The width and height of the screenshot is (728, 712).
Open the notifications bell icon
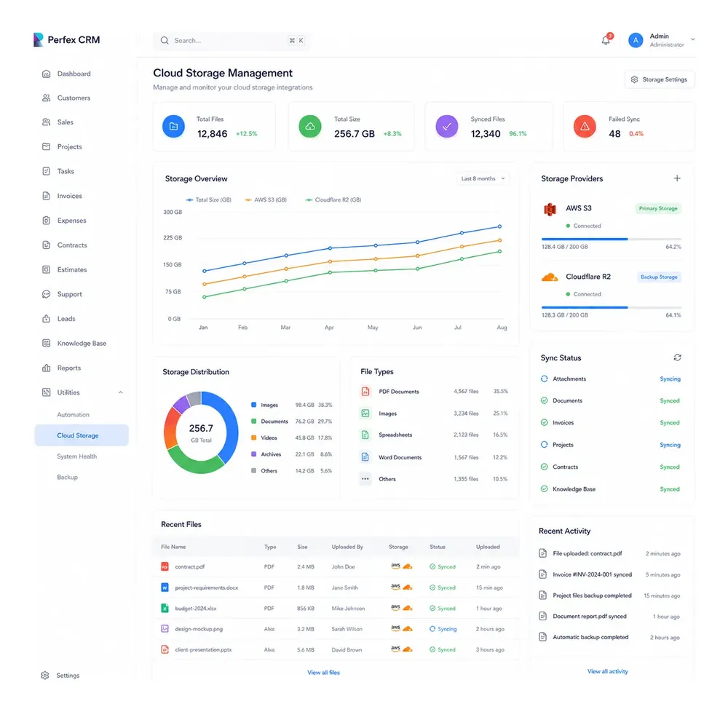[606, 40]
